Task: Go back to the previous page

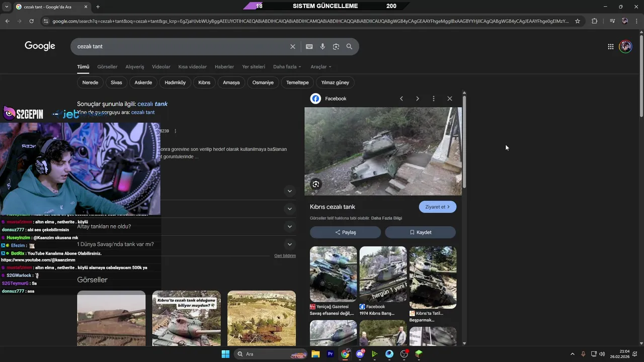Action: pyautogui.click(x=7, y=21)
